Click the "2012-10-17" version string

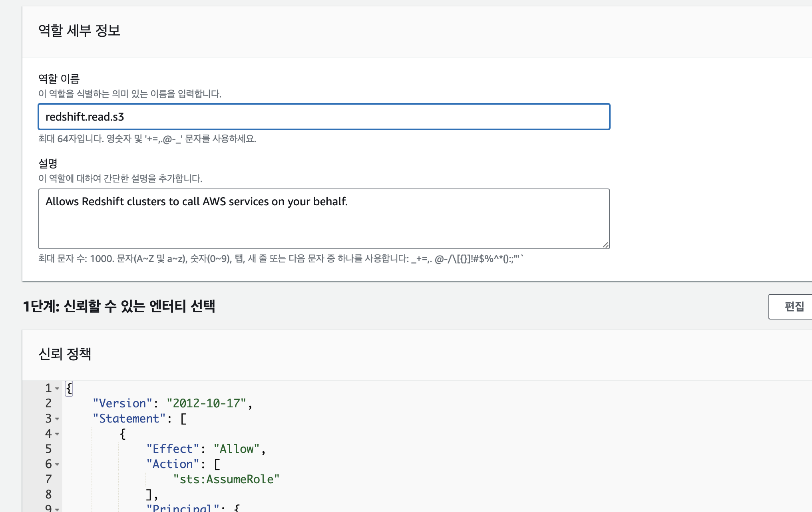(206, 403)
